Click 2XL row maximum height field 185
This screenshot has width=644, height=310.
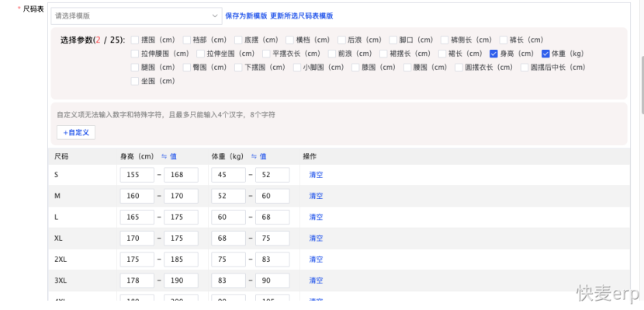coord(181,259)
